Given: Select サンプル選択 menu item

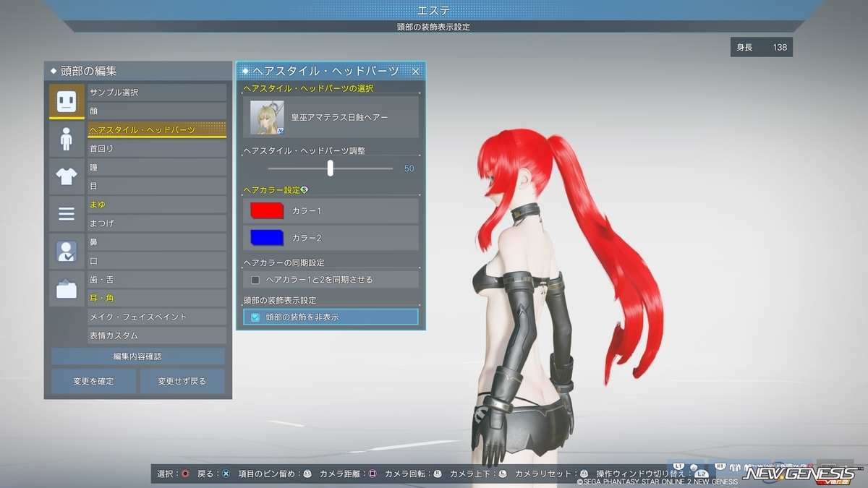Looking at the screenshot, I should (x=157, y=93).
